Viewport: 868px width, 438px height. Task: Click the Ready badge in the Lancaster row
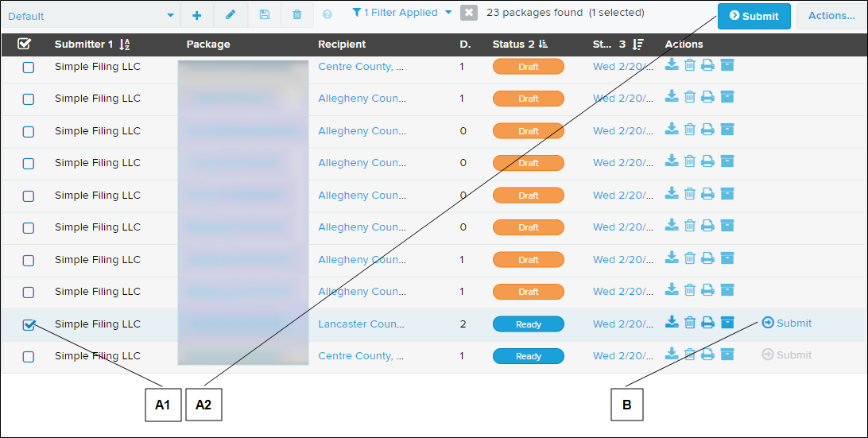(x=528, y=324)
